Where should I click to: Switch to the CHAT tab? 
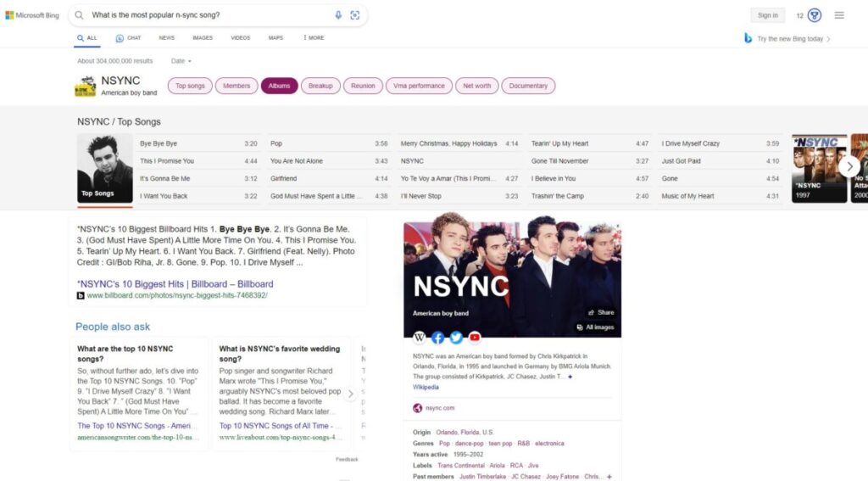[129, 38]
